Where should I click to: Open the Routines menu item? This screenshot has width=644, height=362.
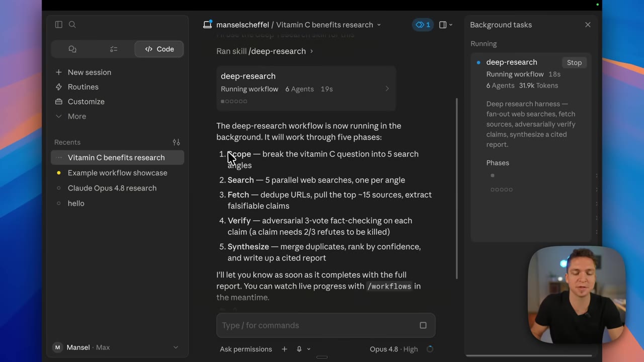point(83,87)
